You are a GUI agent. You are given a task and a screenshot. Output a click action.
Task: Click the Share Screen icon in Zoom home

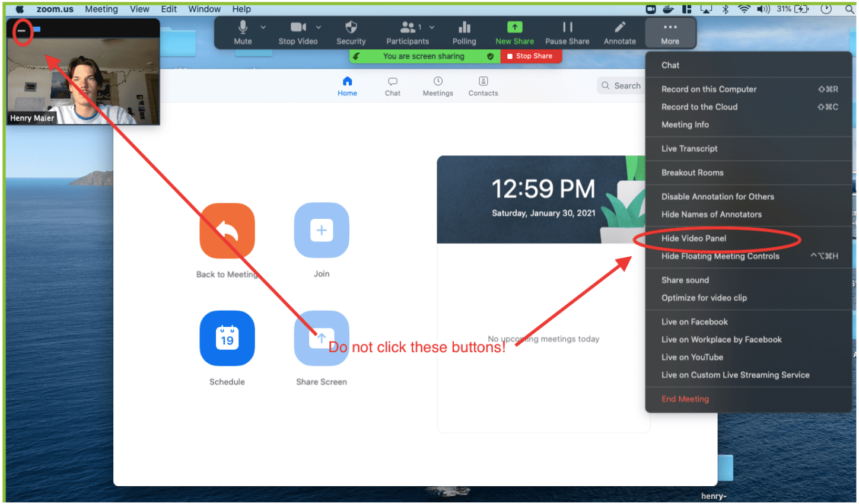pos(322,339)
